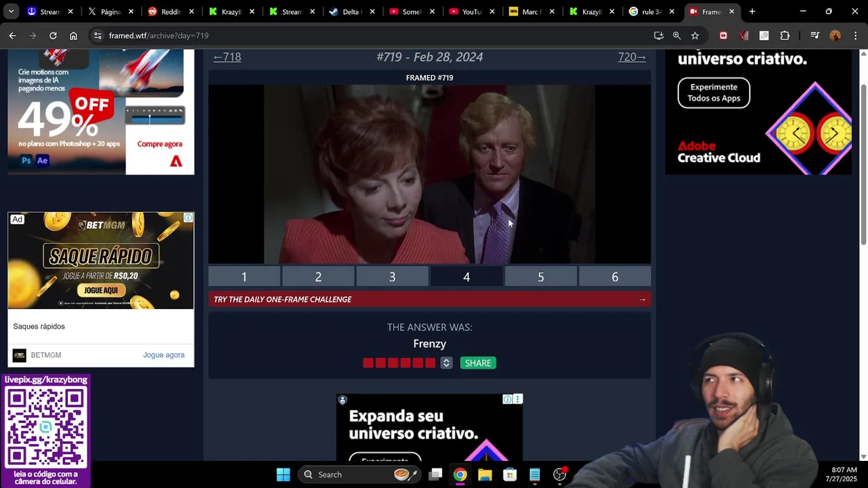
Task: Open ad options on bottom Adobe ad
Action: [517, 399]
